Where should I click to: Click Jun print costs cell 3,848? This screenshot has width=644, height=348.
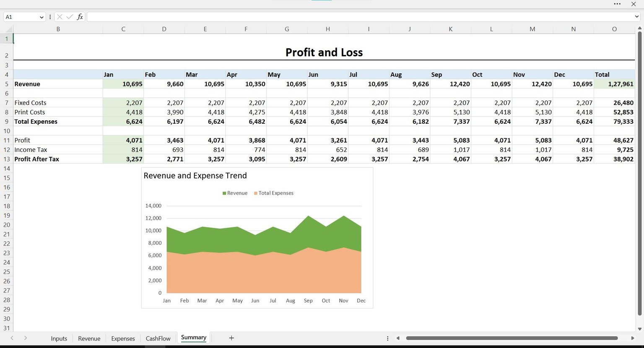point(328,112)
